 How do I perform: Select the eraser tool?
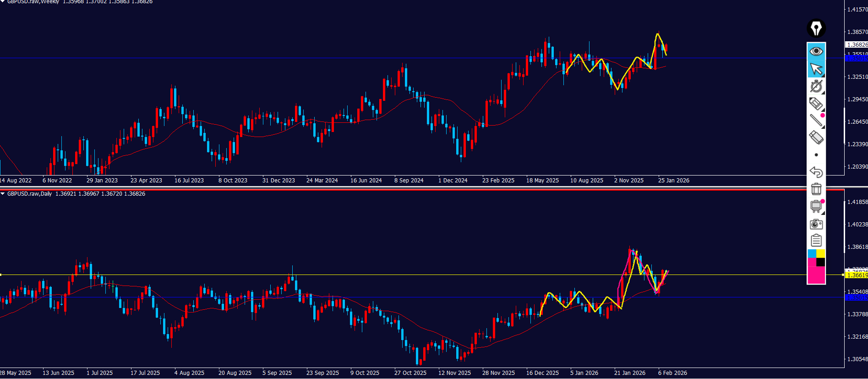point(816,137)
